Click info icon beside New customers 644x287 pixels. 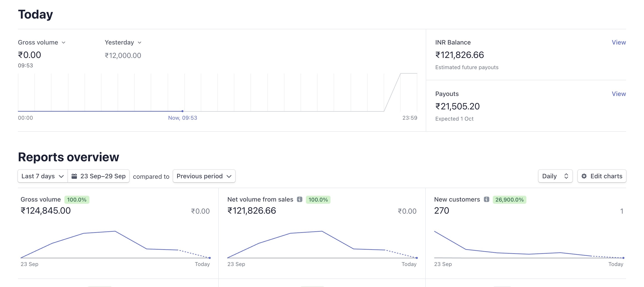[x=486, y=199]
